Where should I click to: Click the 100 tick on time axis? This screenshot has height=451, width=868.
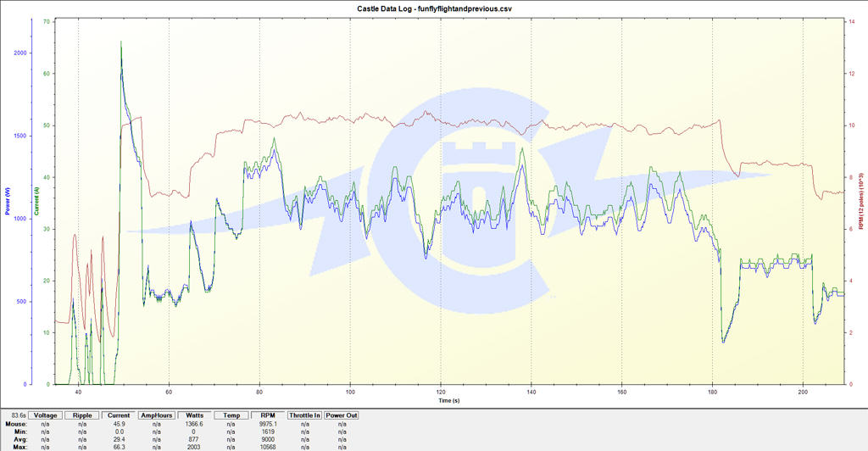click(350, 392)
